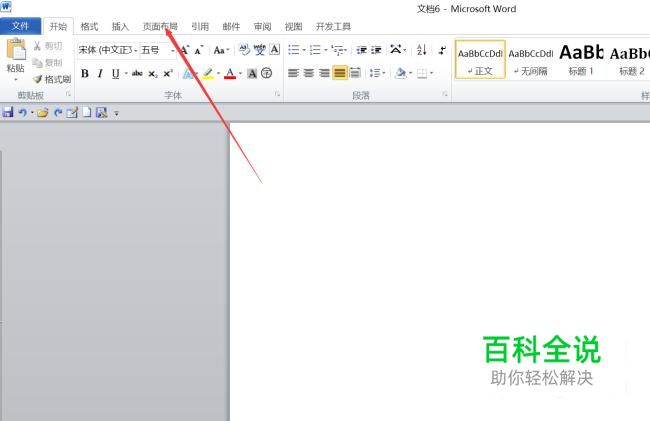Switch to the 插入 Insert tab

click(x=120, y=27)
